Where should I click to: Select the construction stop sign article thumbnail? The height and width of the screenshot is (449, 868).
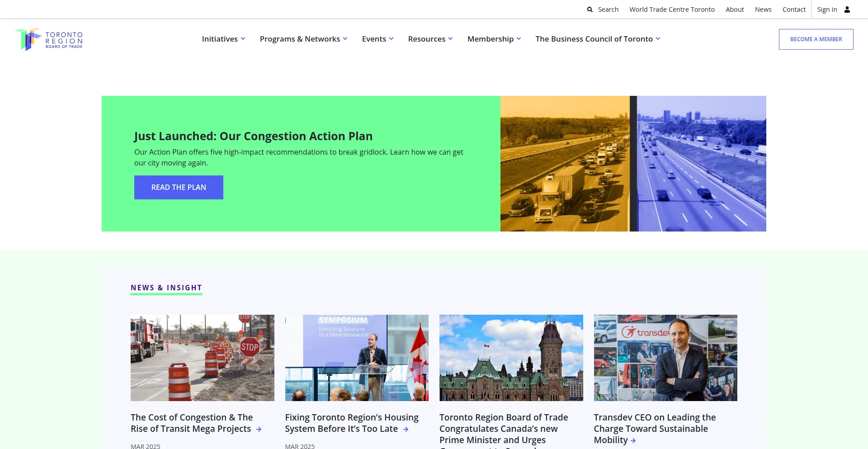202,358
